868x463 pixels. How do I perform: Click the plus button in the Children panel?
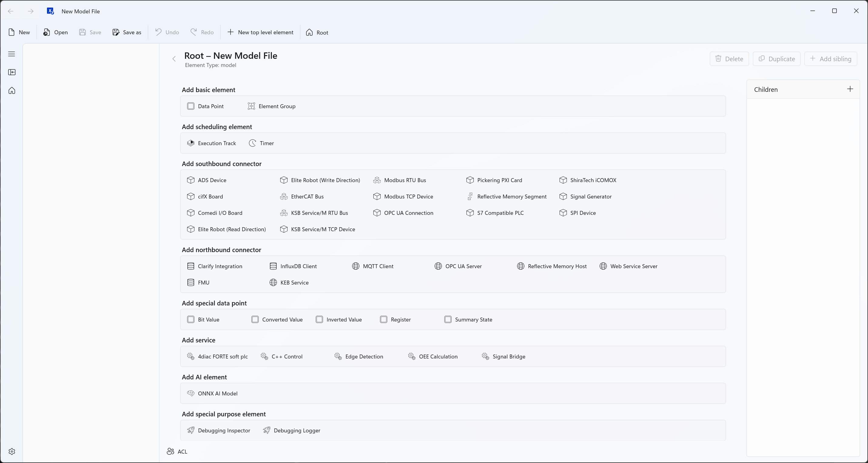point(850,89)
